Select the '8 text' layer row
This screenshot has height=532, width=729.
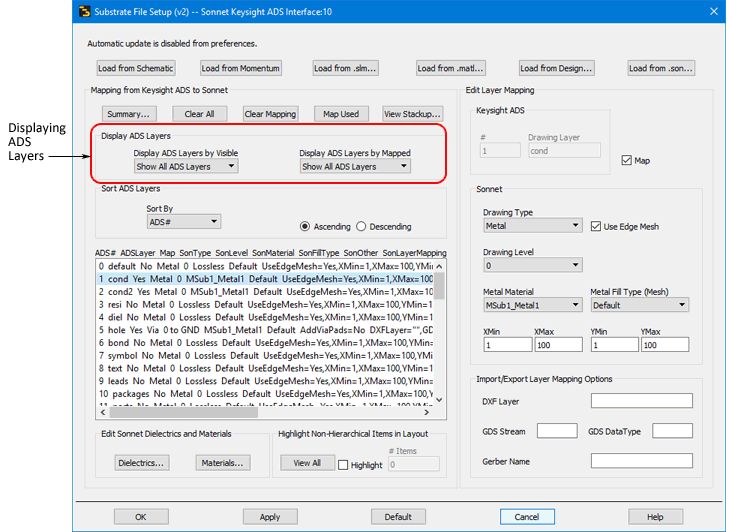pyautogui.click(x=265, y=368)
